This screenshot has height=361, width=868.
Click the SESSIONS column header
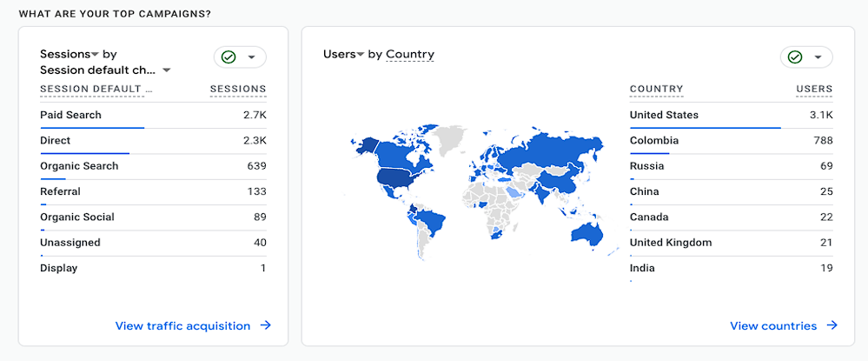coord(238,89)
